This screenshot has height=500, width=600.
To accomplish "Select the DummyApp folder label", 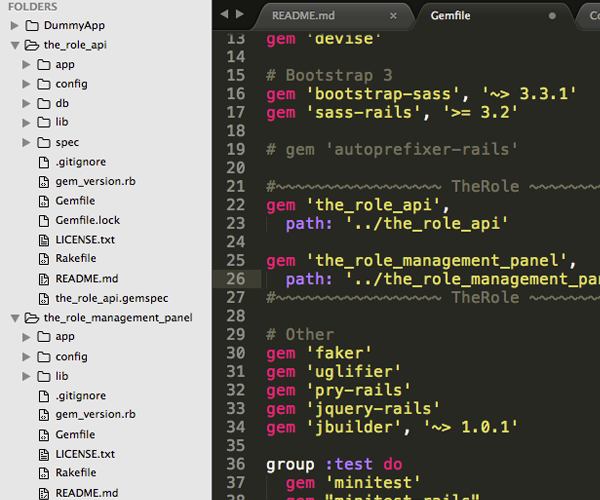I will (74, 26).
